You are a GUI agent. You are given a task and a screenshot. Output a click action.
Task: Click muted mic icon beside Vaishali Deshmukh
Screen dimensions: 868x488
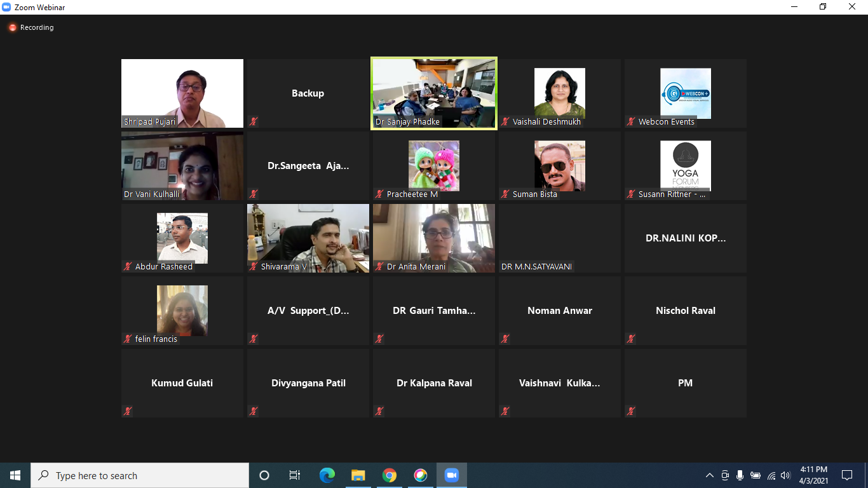[505, 121]
